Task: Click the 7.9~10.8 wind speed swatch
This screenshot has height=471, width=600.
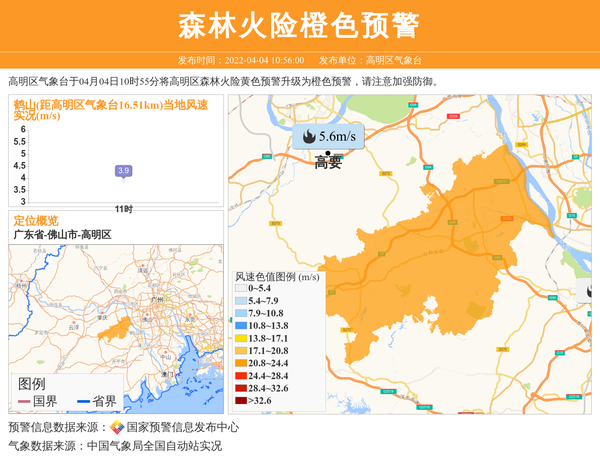Action: coord(241,313)
